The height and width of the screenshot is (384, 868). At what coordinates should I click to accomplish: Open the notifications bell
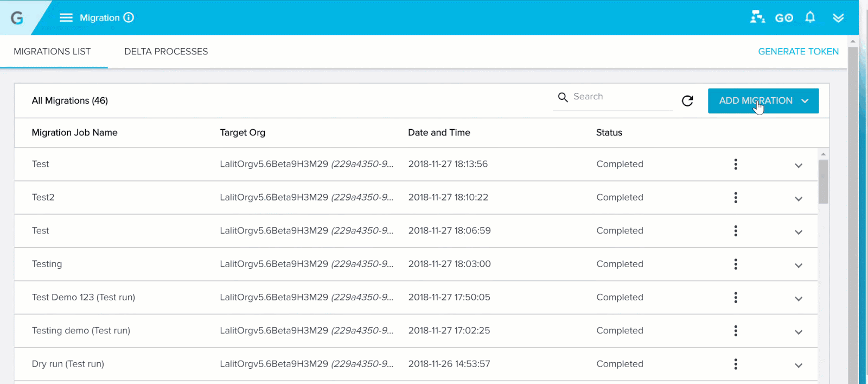pos(810,17)
